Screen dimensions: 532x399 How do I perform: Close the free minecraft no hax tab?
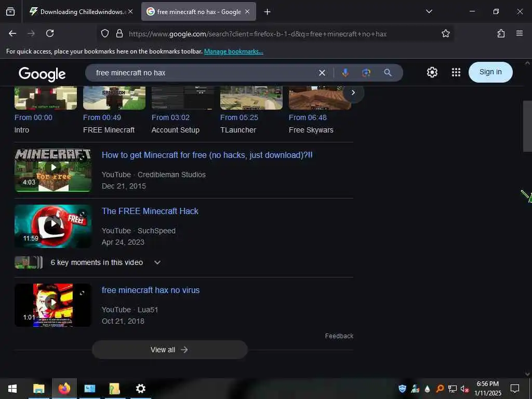click(x=247, y=11)
